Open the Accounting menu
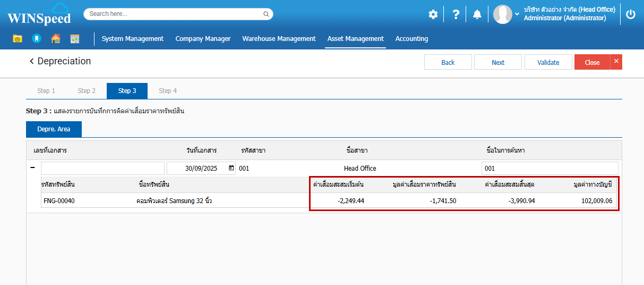This screenshot has width=644, height=285. pos(411,38)
